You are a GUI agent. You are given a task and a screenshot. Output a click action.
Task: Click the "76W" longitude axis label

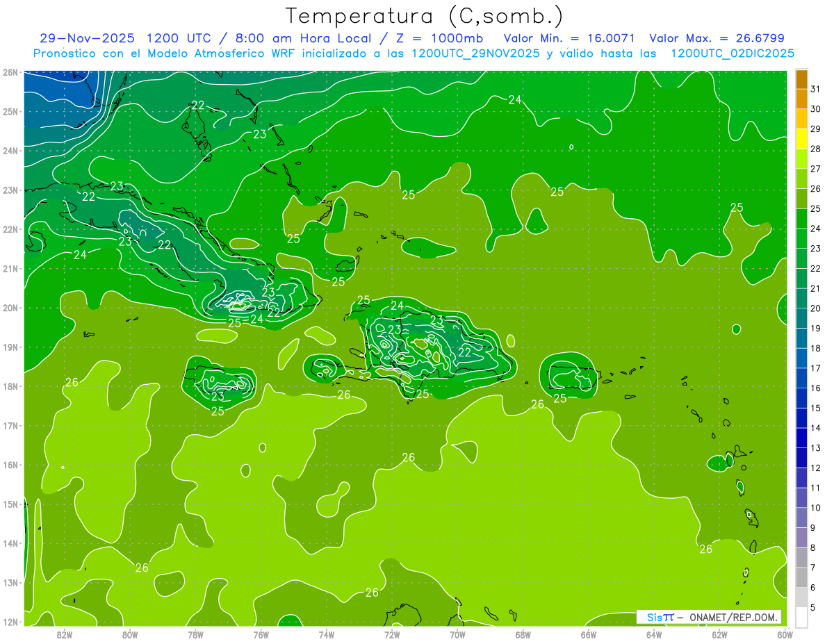[261, 634]
